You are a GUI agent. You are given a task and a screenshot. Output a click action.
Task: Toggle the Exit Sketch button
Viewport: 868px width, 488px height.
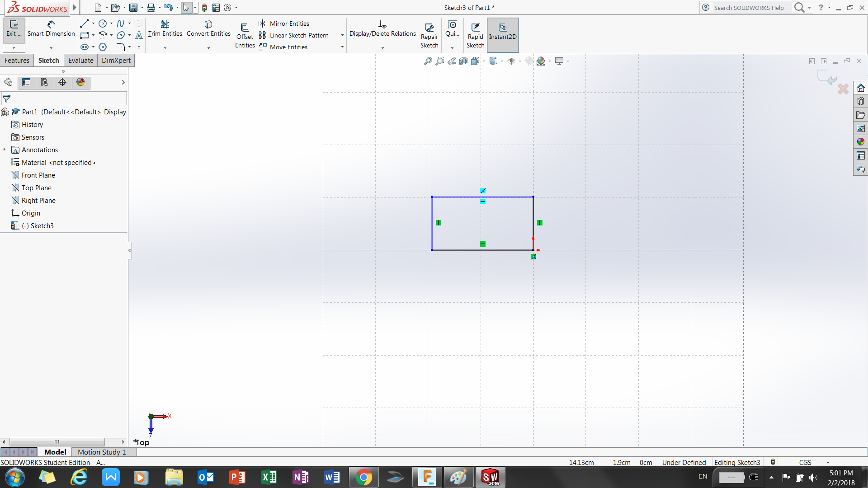click(14, 28)
